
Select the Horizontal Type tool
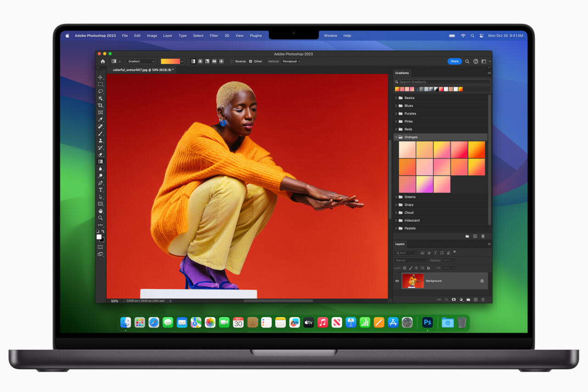pos(100,190)
